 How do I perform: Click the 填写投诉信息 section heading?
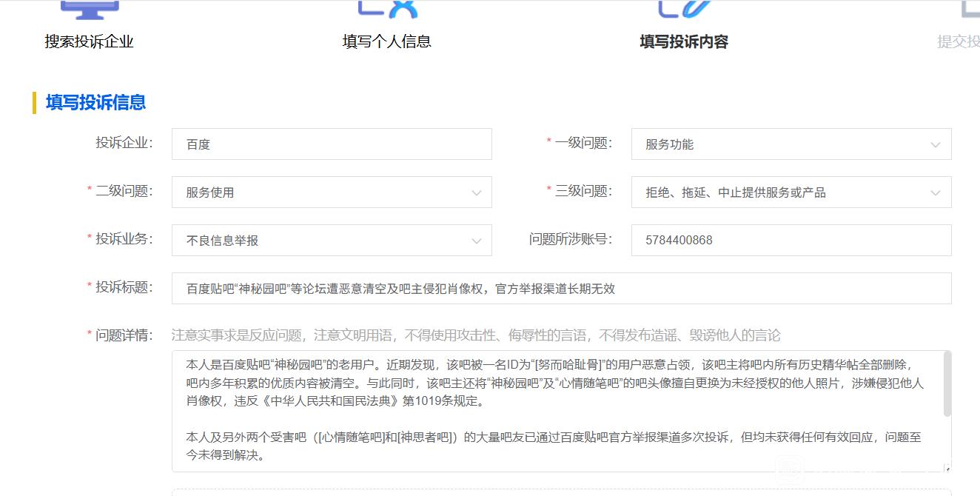95,102
